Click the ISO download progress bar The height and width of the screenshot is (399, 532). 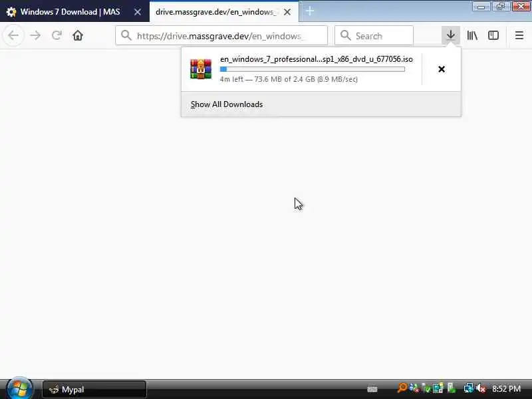312,69
